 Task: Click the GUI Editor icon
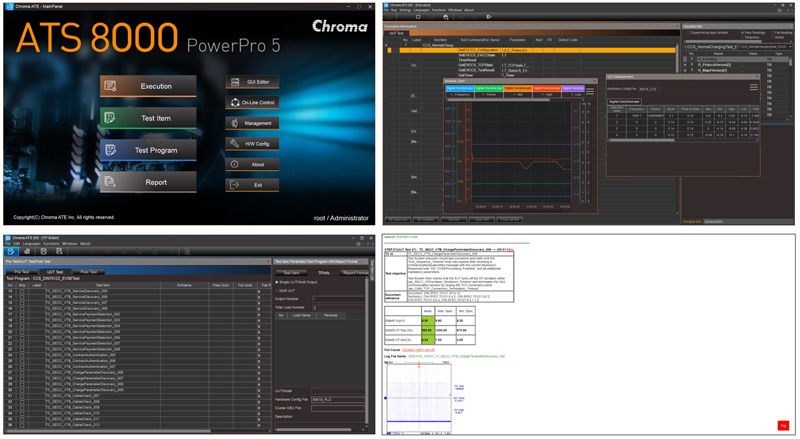[233, 81]
